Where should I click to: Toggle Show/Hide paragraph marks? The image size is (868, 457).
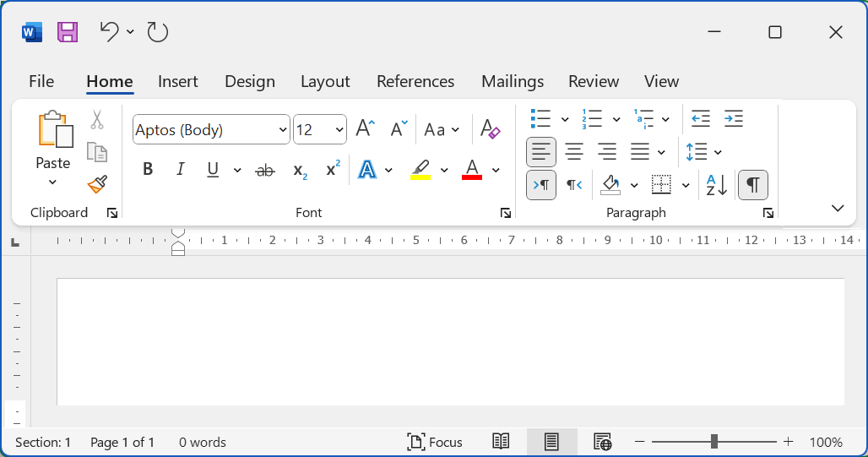[752, 185]
